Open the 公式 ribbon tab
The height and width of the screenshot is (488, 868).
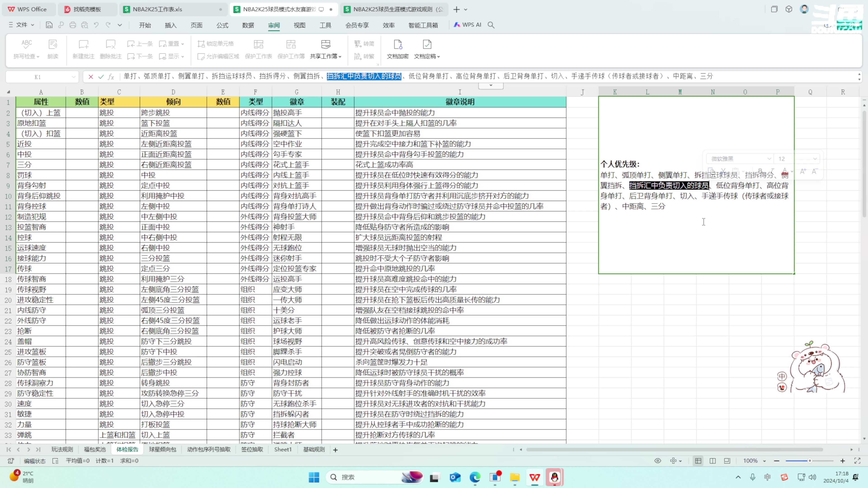[222, 25]
